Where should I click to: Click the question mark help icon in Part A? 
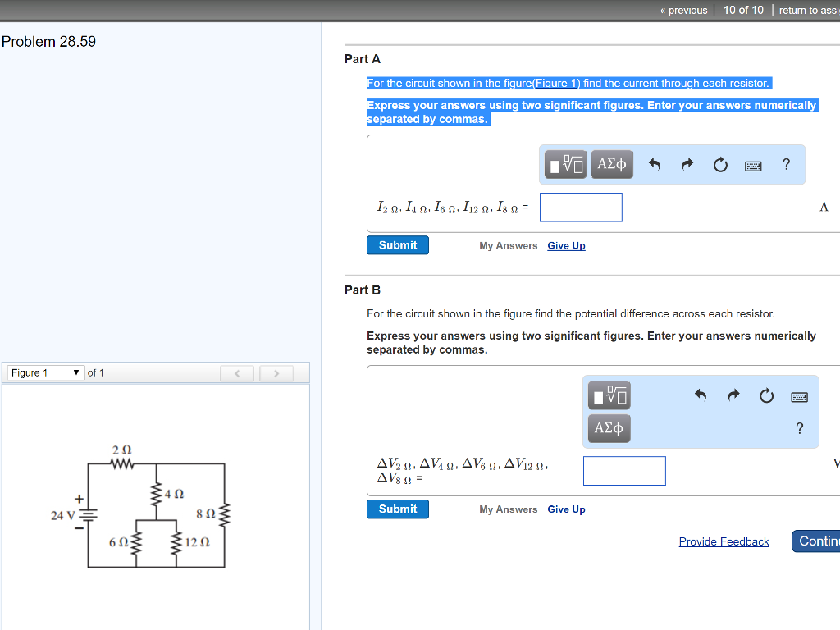pos(786,165)
